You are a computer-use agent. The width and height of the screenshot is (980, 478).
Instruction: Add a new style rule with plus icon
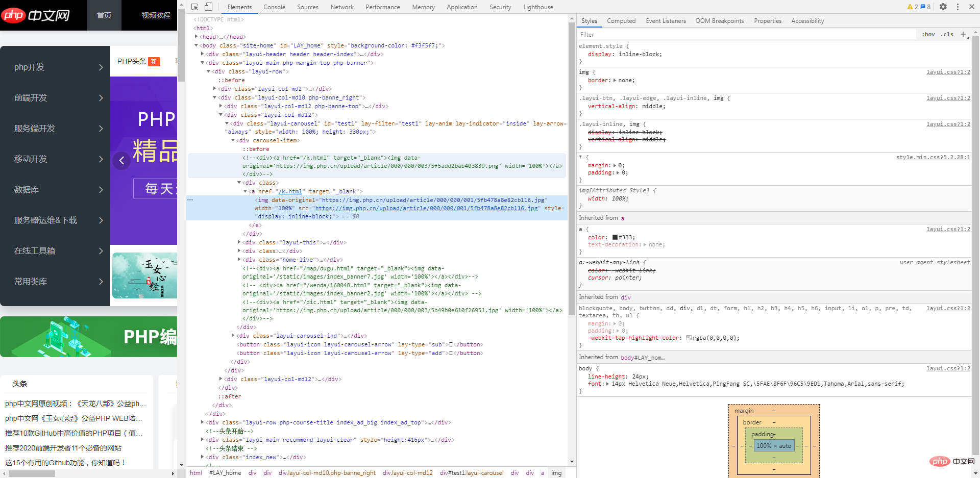963,34
